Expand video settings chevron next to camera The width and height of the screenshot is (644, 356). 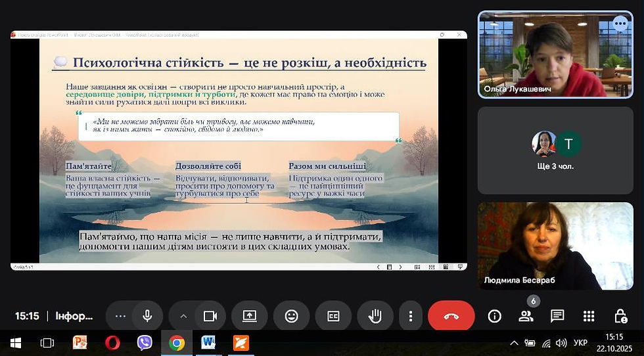tap(183, 316)
